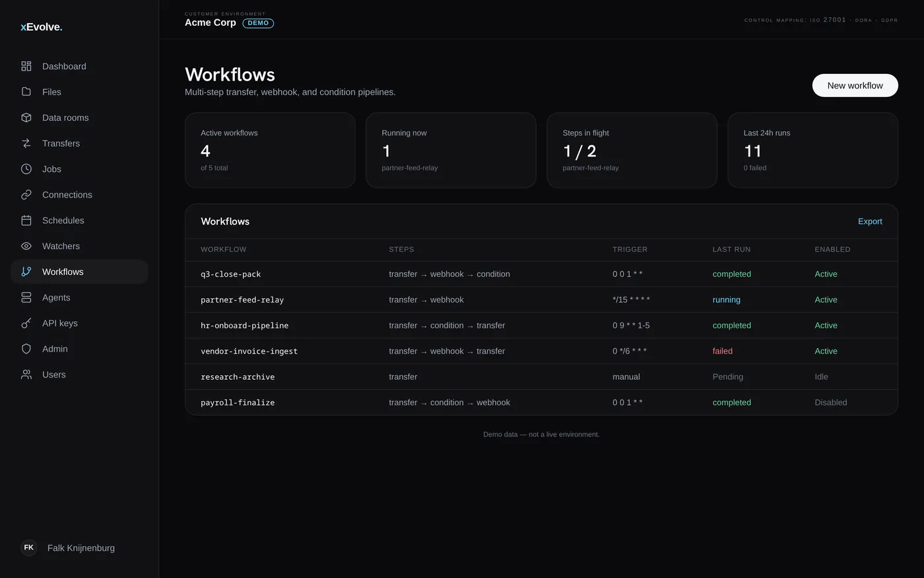Click the manual trigger cell

[x=626, y=377]
